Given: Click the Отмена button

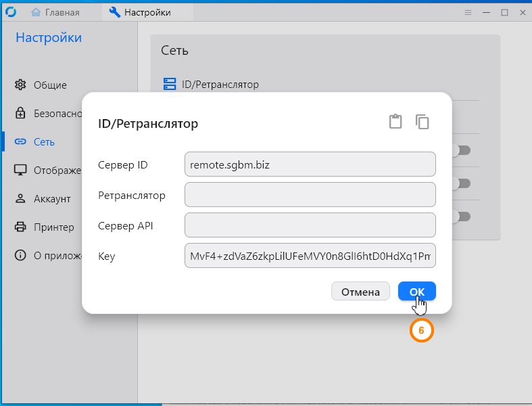Looking at the screenshot, I should [x=360, y=291].
